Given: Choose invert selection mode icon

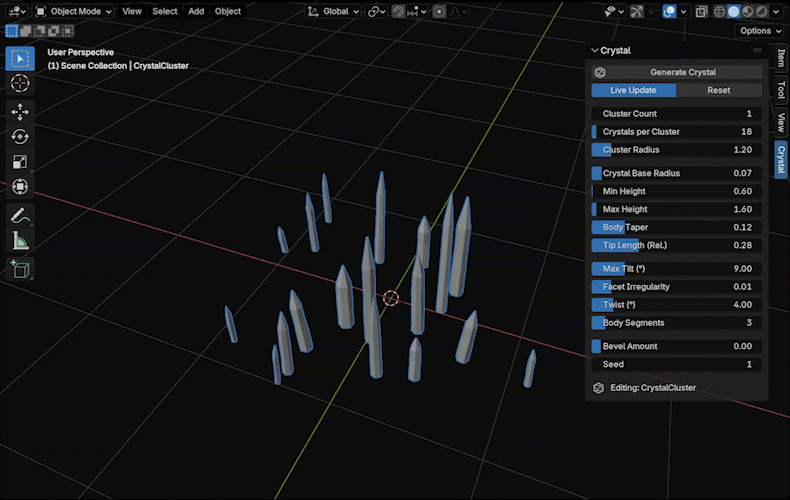Looking at the screenshot, I should [53, 31].
